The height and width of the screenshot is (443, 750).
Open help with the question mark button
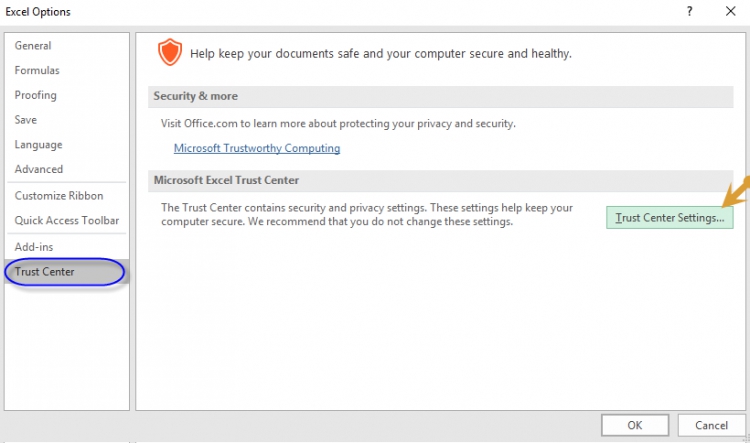tap(689, 12)
